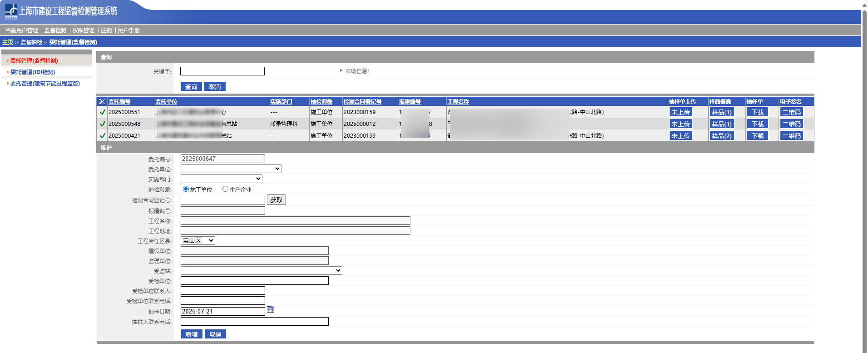Click the X icon in table header

point(102,102)
